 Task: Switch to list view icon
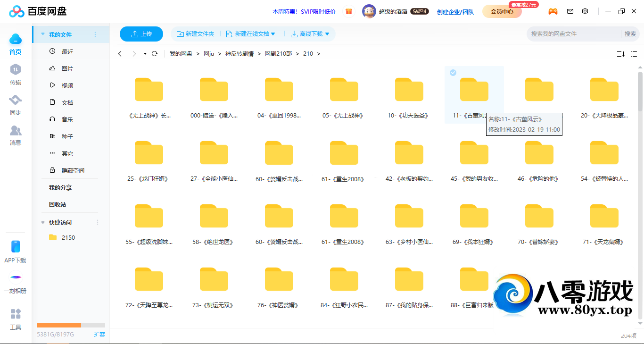(x=634, y=54)
